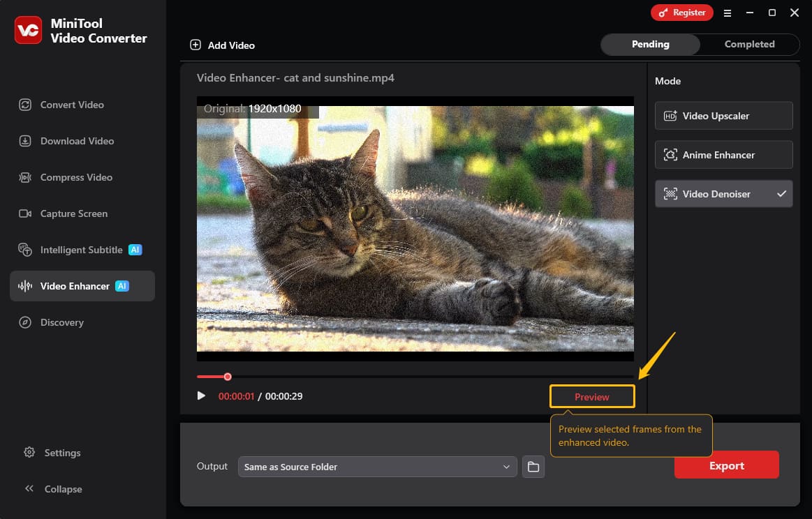Enable Video Upscaler mode
812x519 pixels.
point(723,115)
